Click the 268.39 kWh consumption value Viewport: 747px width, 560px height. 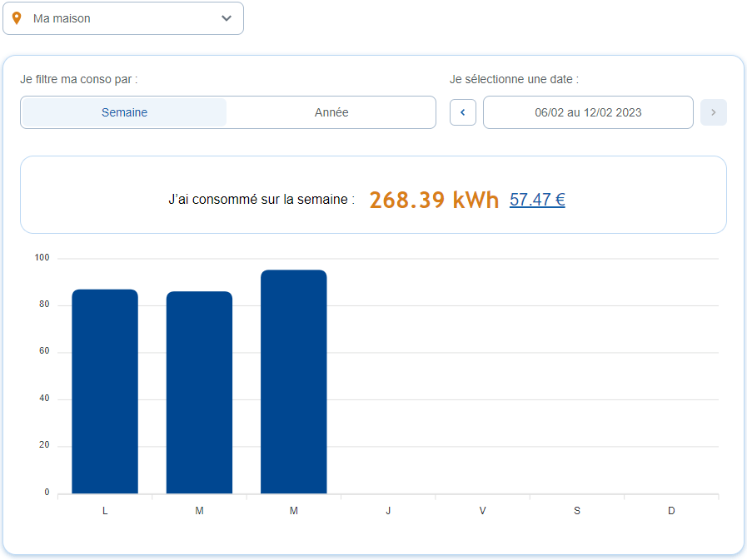click(434, 200)
